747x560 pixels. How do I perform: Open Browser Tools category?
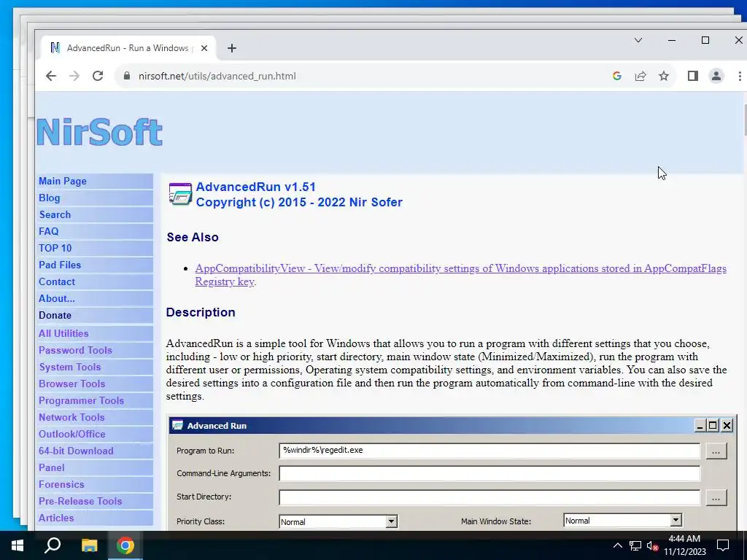tap(72, 384)
